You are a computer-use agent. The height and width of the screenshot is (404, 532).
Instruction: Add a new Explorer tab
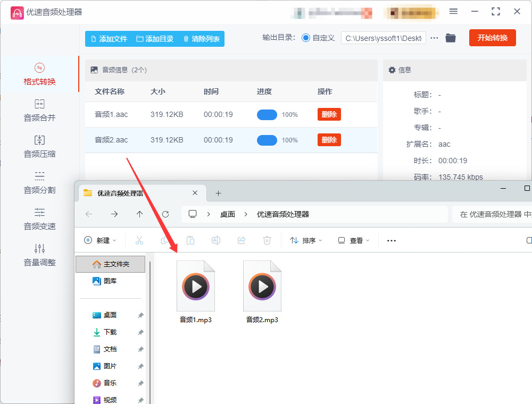(x=219, y=193)
